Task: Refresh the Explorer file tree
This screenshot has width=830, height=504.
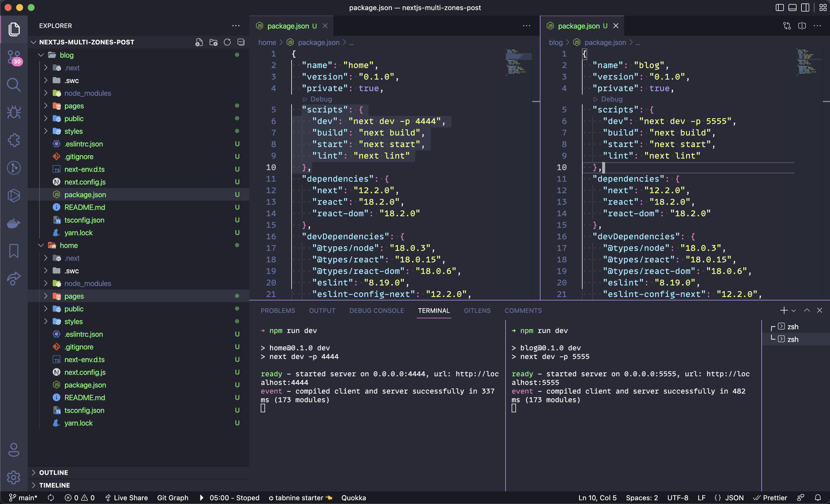Action: tap(227, 42)
